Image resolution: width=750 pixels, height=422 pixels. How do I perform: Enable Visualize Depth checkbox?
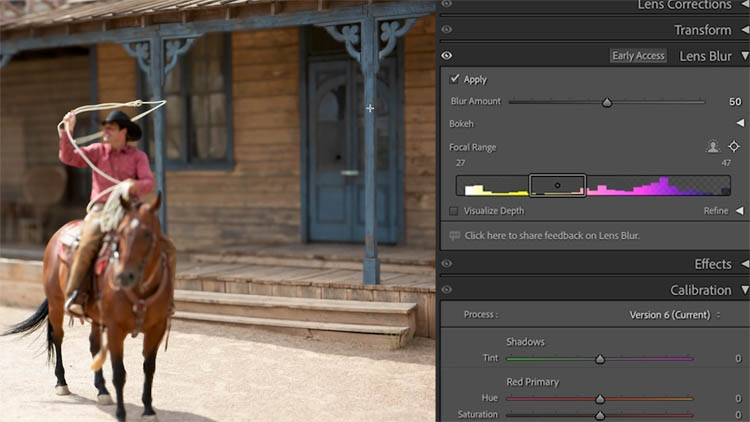point(454,211)
